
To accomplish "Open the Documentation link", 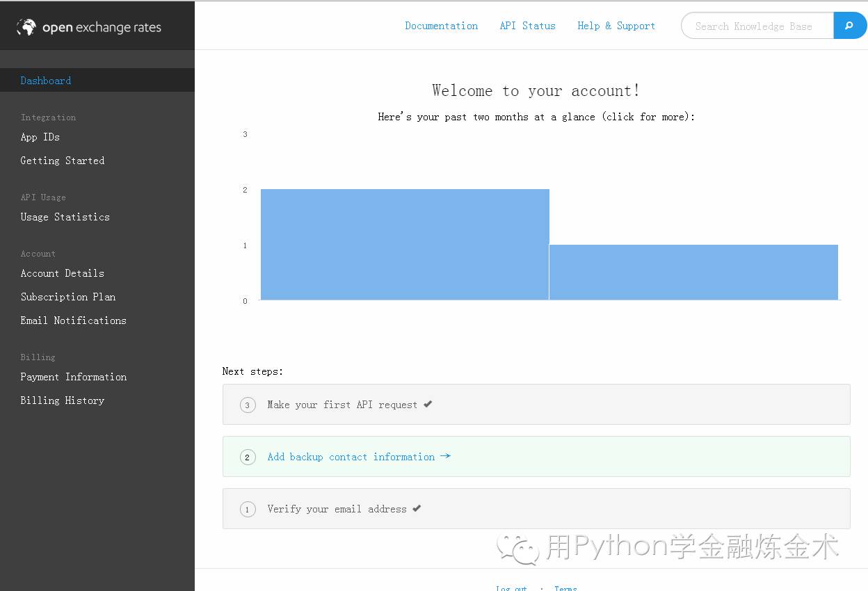I will (x=442, y=26).
